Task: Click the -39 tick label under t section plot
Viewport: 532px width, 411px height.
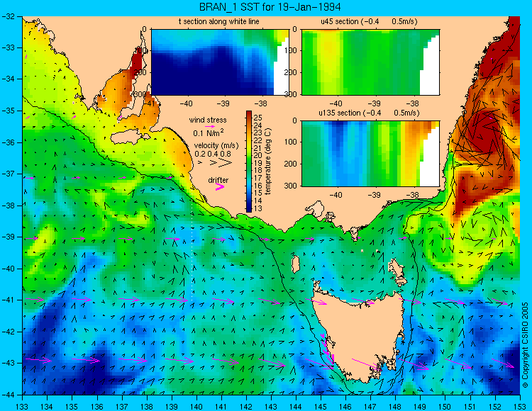Action: point(223,103)
